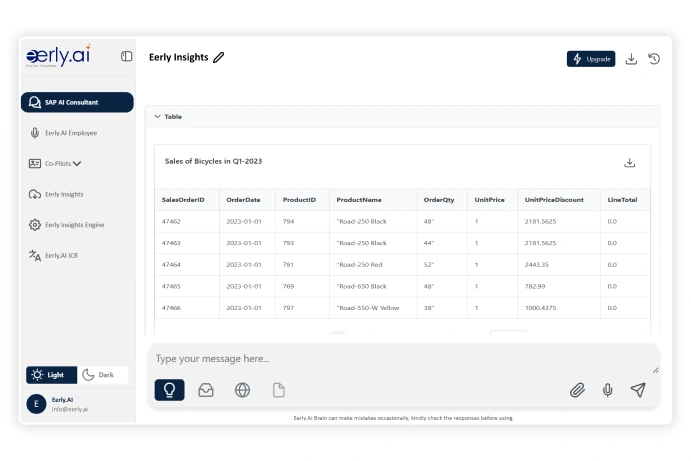This screenshot has height=461, width=691.
Task: Click the message box resize handle
Action: pyautogui.click(x=656, y=370)
